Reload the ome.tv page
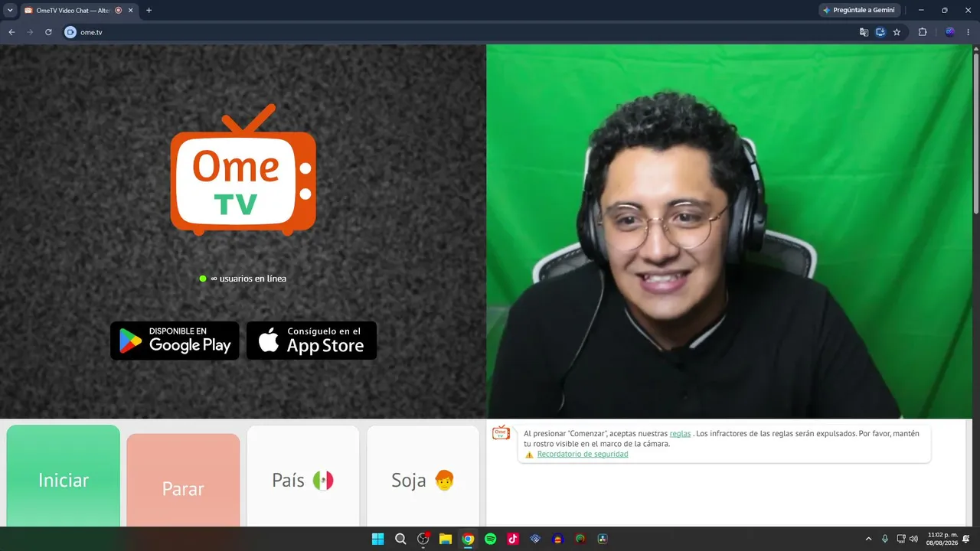Screen dimensions: 980x551 pyautogui.click(x=48, y=32)
